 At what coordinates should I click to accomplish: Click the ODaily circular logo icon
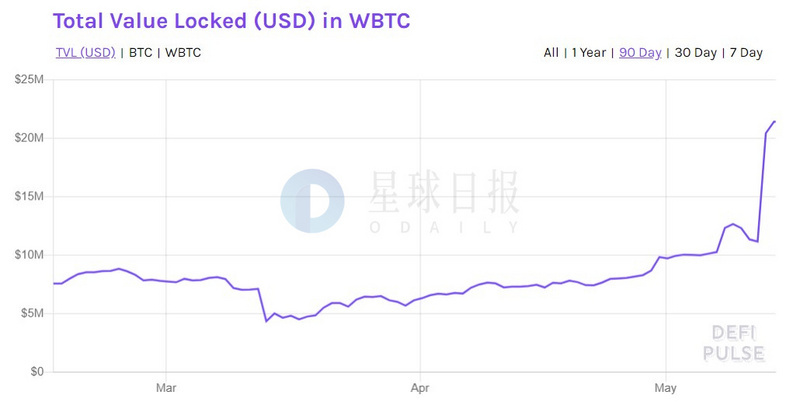[x=312, y=201]
